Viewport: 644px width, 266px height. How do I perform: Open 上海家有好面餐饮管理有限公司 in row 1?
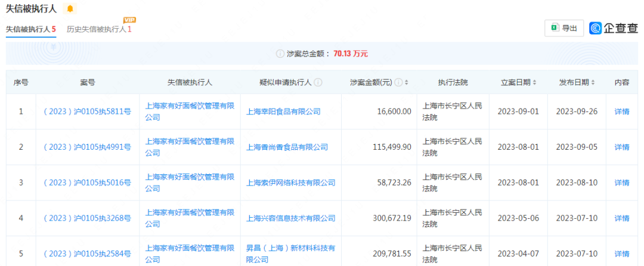point(190,112)
